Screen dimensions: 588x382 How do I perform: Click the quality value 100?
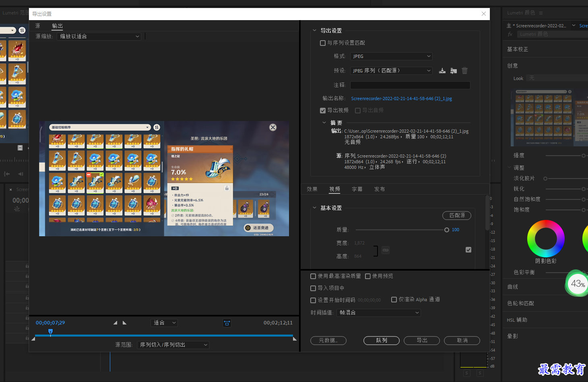pos(456,230)
